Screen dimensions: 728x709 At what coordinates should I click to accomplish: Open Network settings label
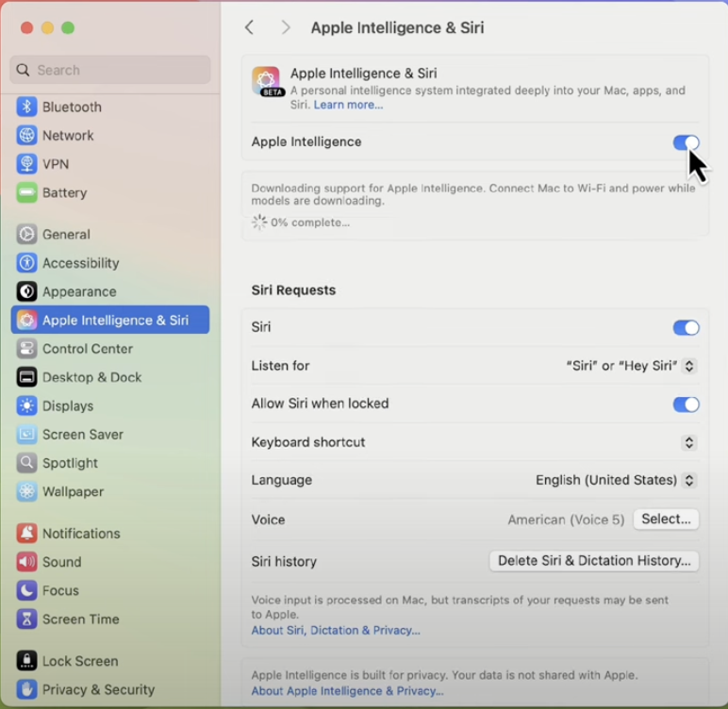click(x=68, y=135)
